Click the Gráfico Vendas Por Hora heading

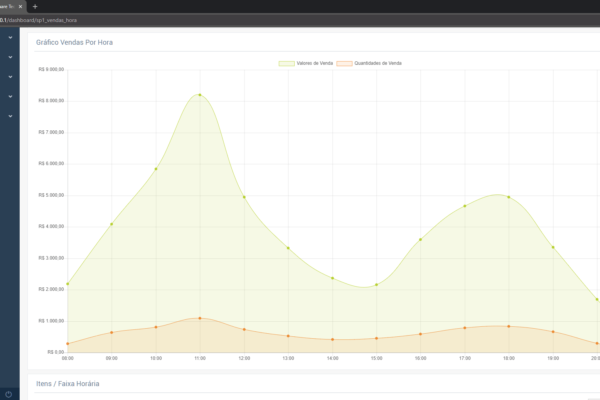click(74, 42)
